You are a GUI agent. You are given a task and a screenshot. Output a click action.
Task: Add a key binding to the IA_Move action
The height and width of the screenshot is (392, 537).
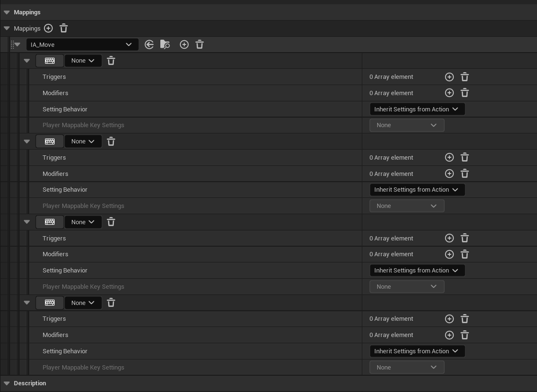pos(184,44)
